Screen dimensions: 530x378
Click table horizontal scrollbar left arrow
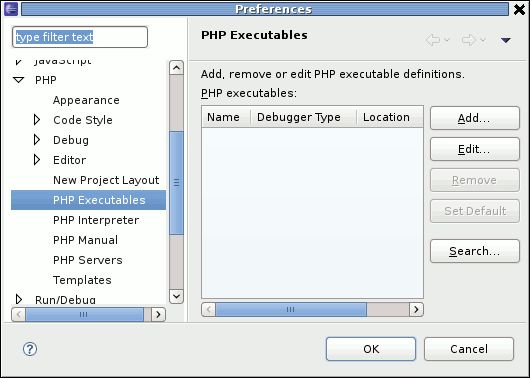(209, 309)
